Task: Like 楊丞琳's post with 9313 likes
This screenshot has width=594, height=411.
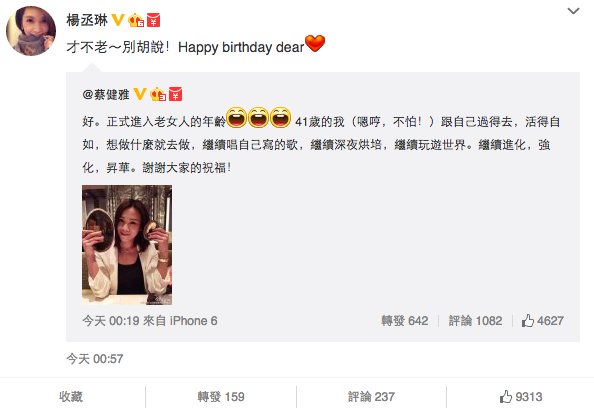Action: click(521, 397)
